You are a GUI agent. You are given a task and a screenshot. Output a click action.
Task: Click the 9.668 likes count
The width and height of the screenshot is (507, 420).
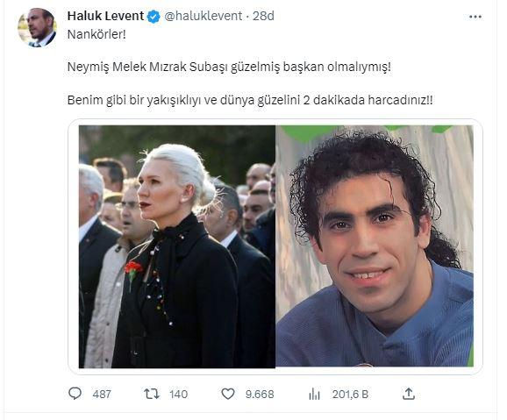click(260, 395)
